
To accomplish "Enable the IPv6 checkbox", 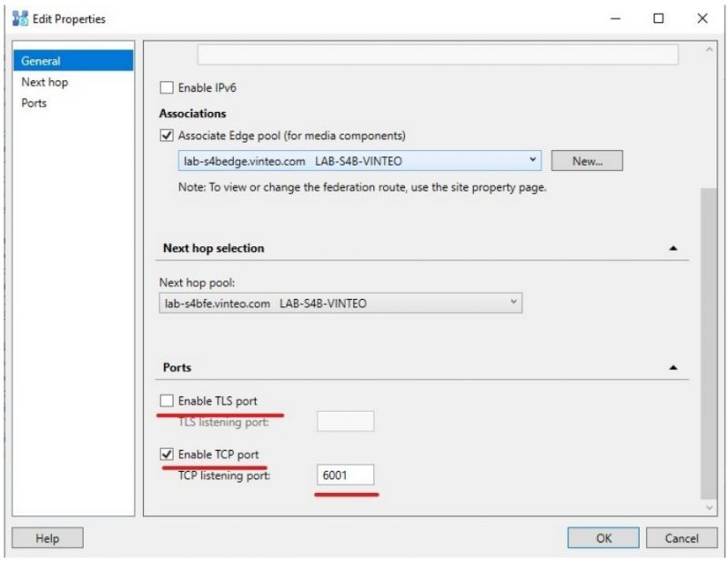I will point(167,87).
